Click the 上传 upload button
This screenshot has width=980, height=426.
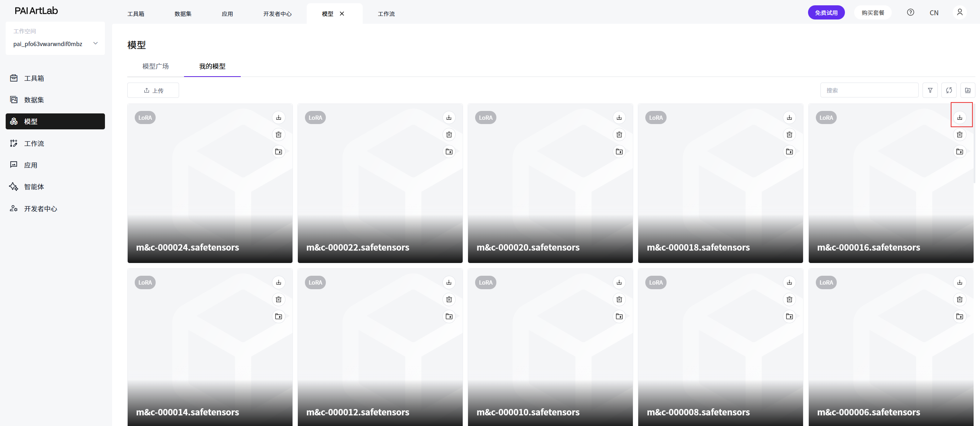[153, 90]
